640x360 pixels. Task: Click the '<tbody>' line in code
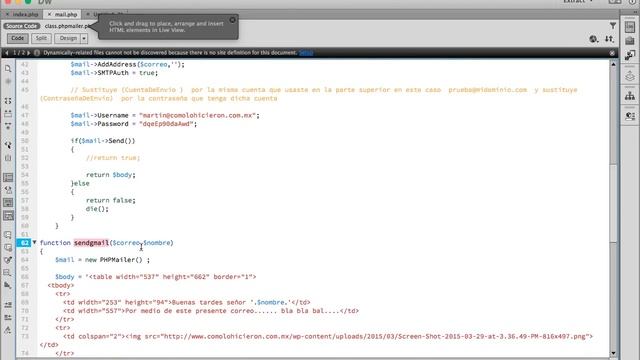pos(60,285)
